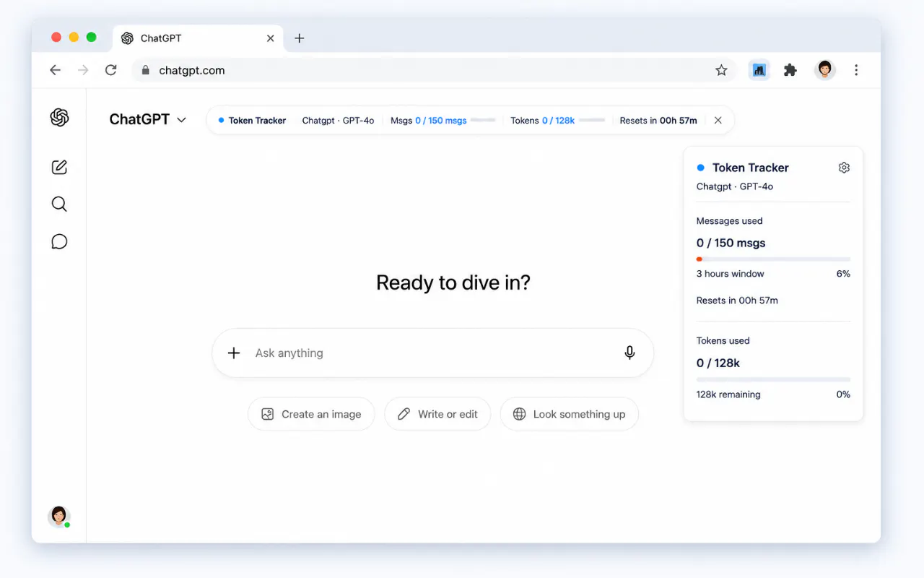Image resolution: width=924 pixels, height=578 pixels.
Task: Click the Messages used progress bar in the panel
Action: coord(773,259)
